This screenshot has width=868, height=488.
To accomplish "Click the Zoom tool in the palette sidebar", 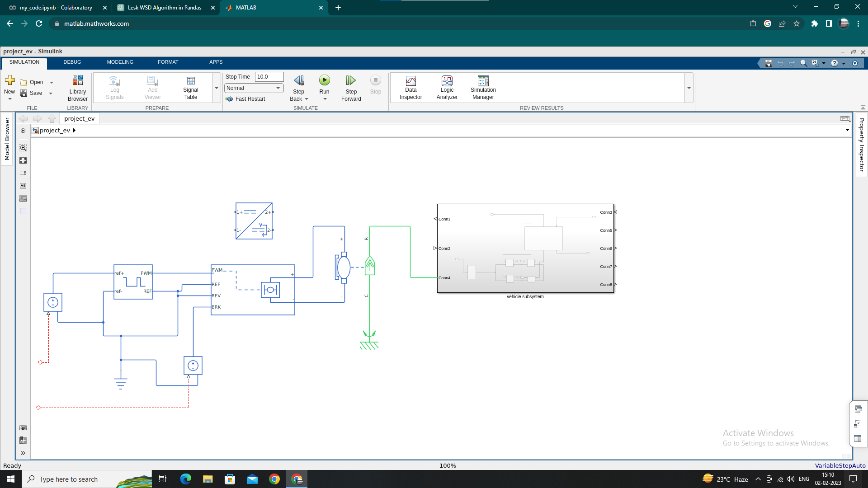I will pos(23,147).
